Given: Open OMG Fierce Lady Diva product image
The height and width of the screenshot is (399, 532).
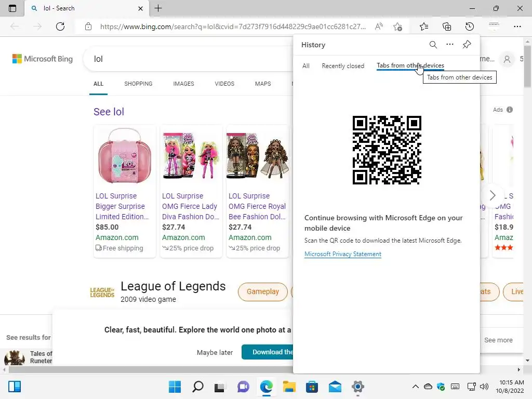Looking at the screenshot, I should pos(191,156).
